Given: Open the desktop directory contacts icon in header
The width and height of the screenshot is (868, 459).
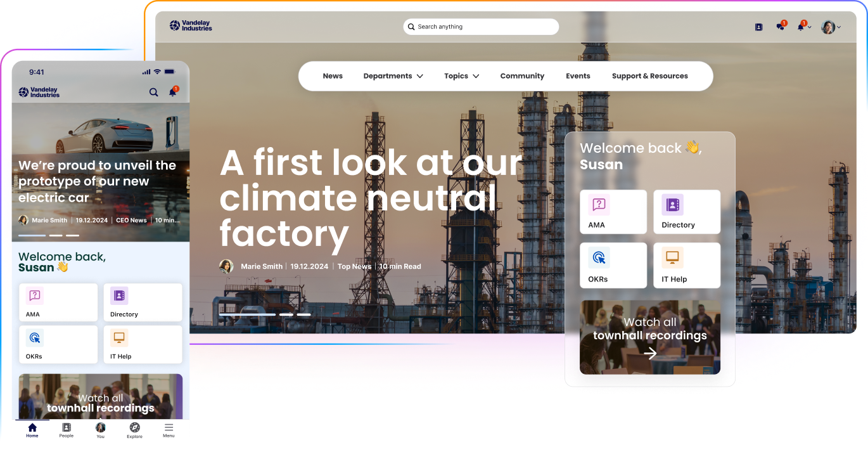Looking at the screenshot, I should pyautogui.click(x=759, y=27).
